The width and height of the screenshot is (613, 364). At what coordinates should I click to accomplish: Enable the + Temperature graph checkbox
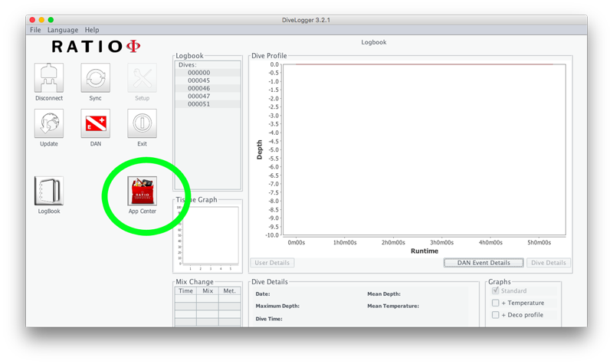[x=495, y=303]
